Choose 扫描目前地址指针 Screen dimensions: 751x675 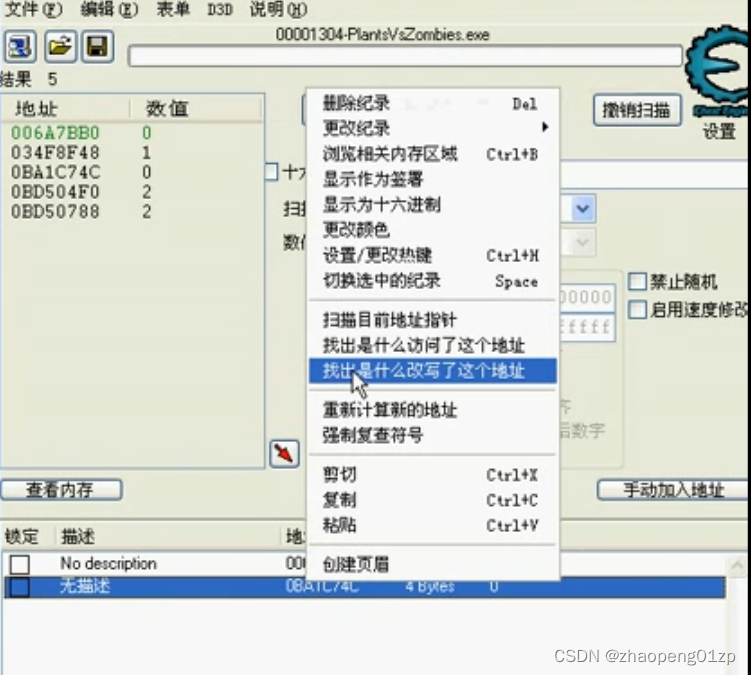coord(433,320)
